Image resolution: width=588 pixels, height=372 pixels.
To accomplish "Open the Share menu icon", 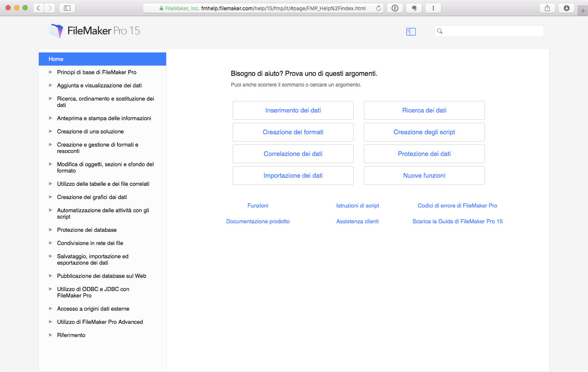I will pos(547,8).
